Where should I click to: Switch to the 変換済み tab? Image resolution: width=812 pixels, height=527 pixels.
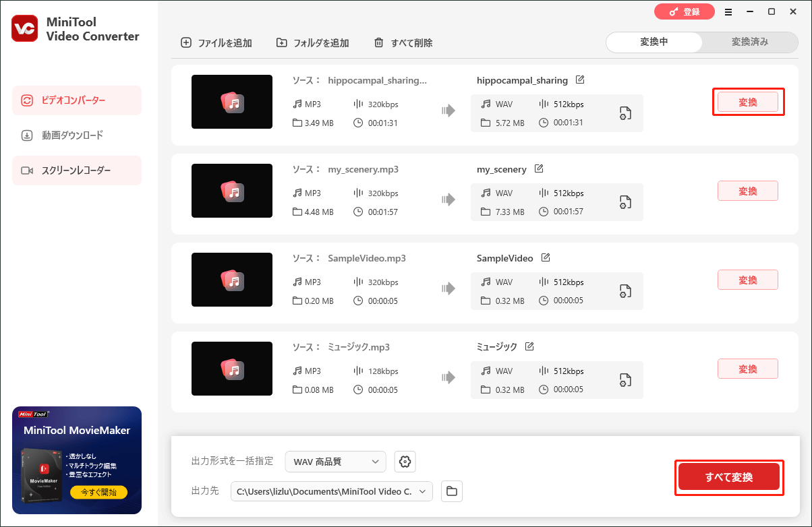pyautogui.click(x=750, y=42)
